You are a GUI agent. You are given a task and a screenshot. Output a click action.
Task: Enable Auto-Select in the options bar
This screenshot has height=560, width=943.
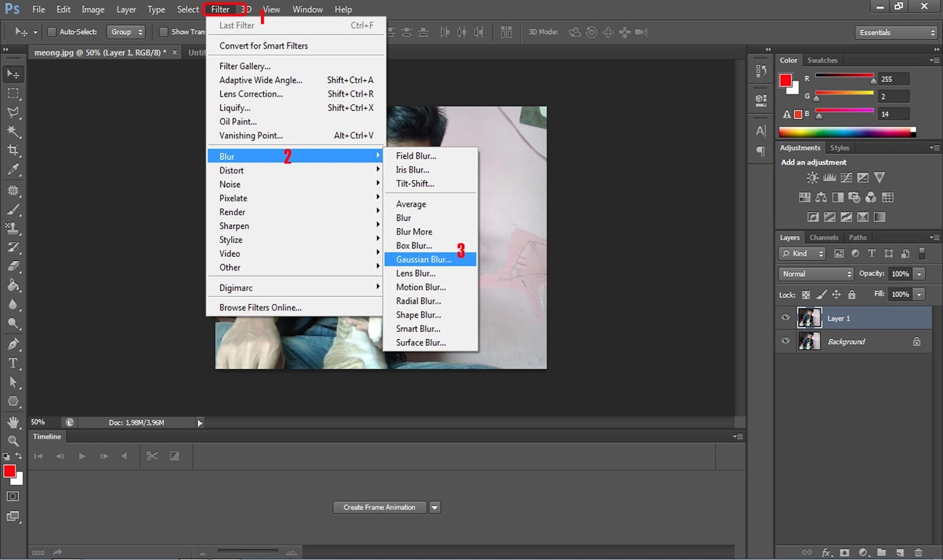click(51, 32)
